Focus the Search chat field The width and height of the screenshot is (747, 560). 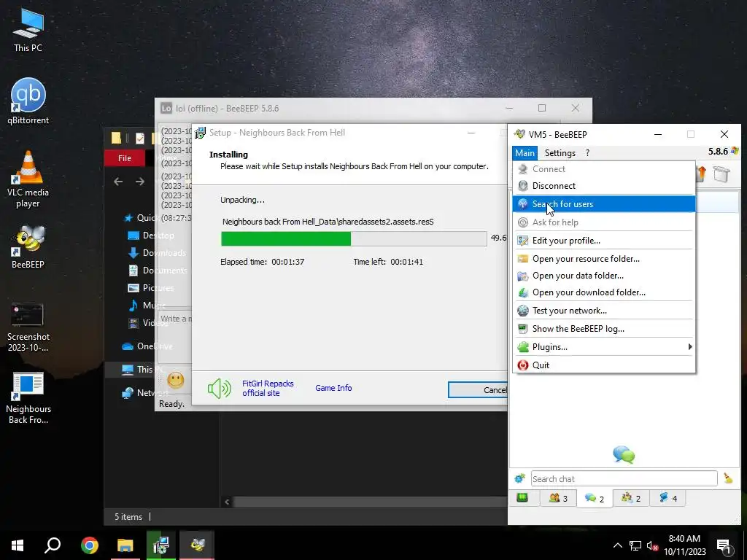click(x=624, y=478)
